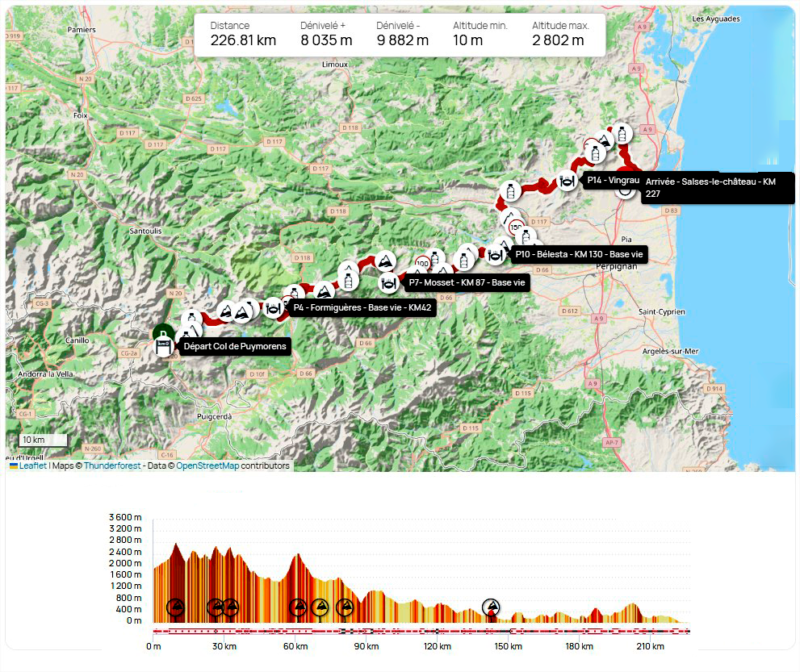Click the 100 km milestone marker
This screenshot has height=672, width=800.
[x=422, y=262]
